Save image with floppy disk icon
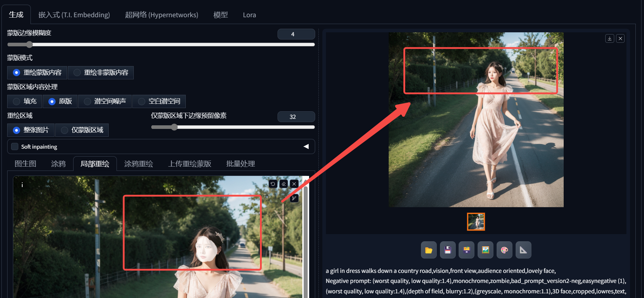Viewport: 644px width, 298px height. click(x=448, y=250)
